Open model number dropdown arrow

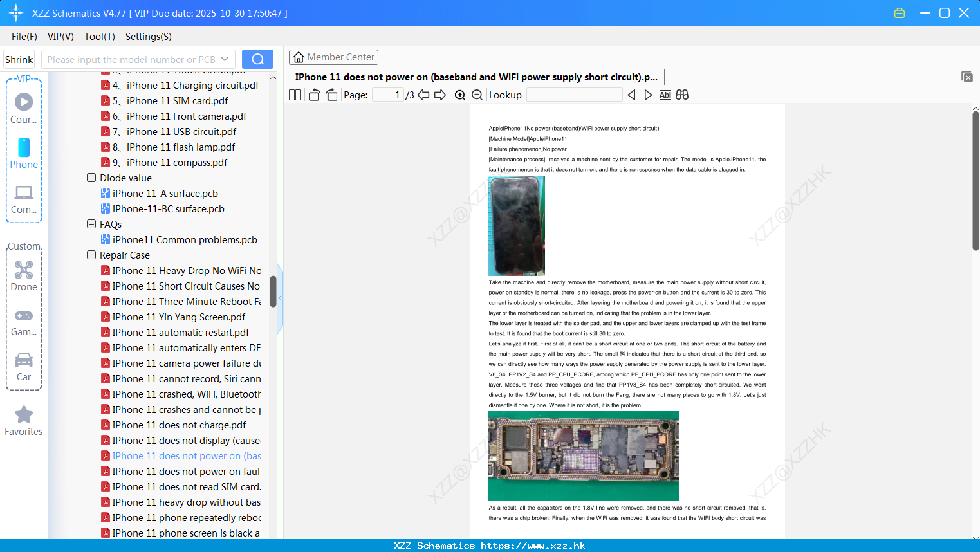coord(225,59)
